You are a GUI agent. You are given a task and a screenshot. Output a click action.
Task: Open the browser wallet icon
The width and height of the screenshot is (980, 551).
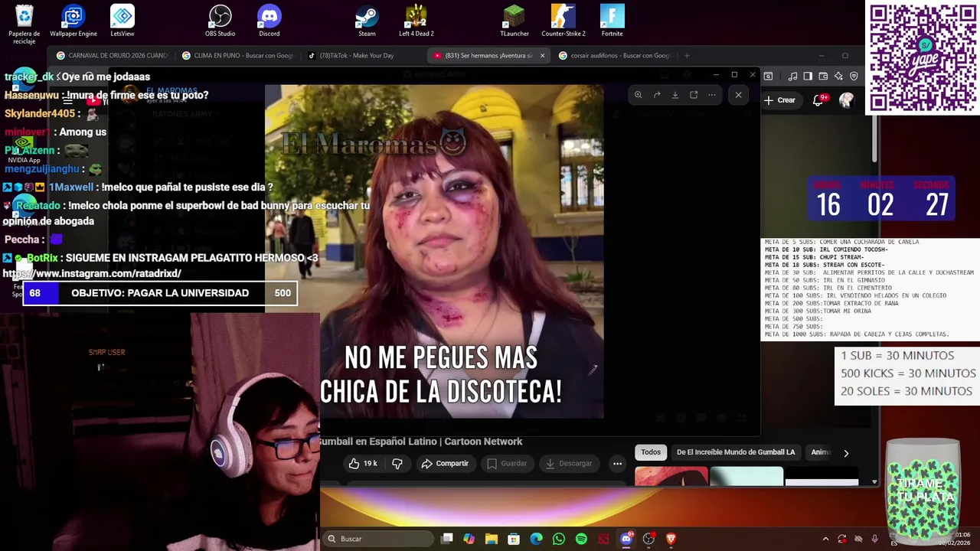(823, 76)
